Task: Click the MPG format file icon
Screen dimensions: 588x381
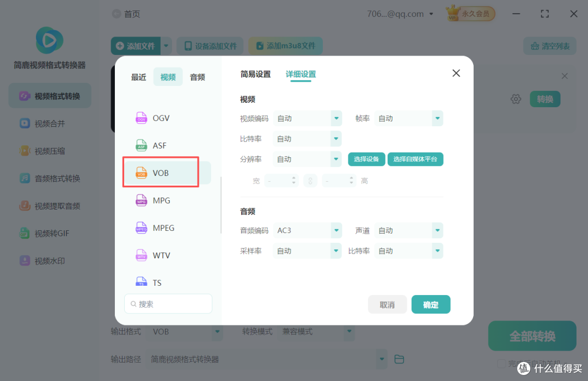Action: pos(142,200)
